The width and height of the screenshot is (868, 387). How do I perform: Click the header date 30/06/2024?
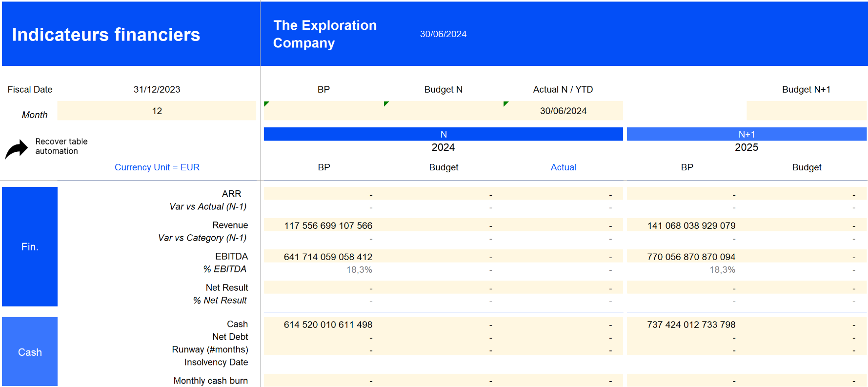(x=443, y=34)
